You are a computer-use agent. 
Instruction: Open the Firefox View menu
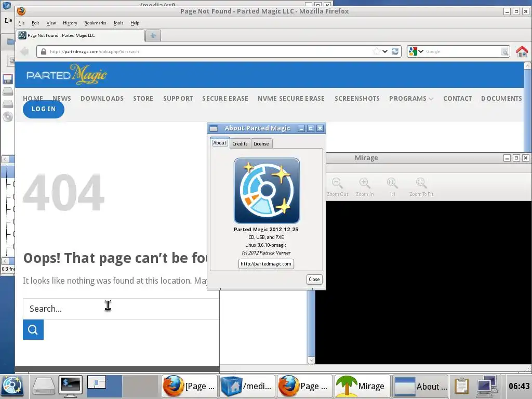point(51,23)
